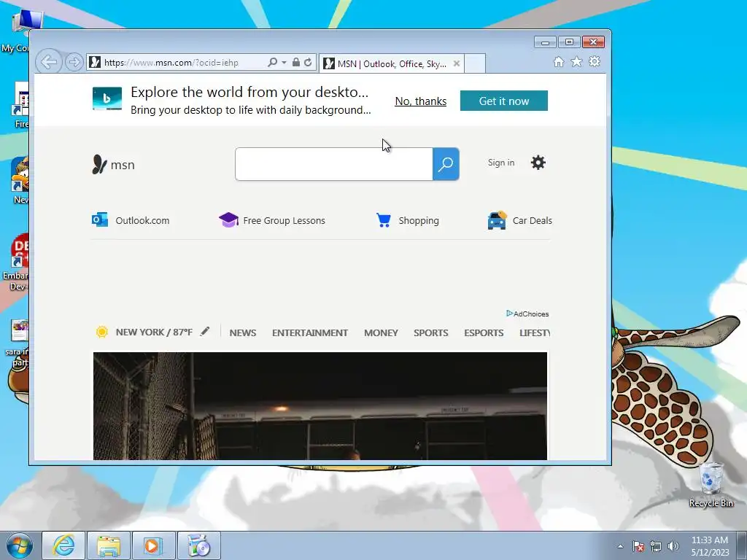Open Free Group Lessons link
The image size is (747, 560).
click(x=272, y=220)
